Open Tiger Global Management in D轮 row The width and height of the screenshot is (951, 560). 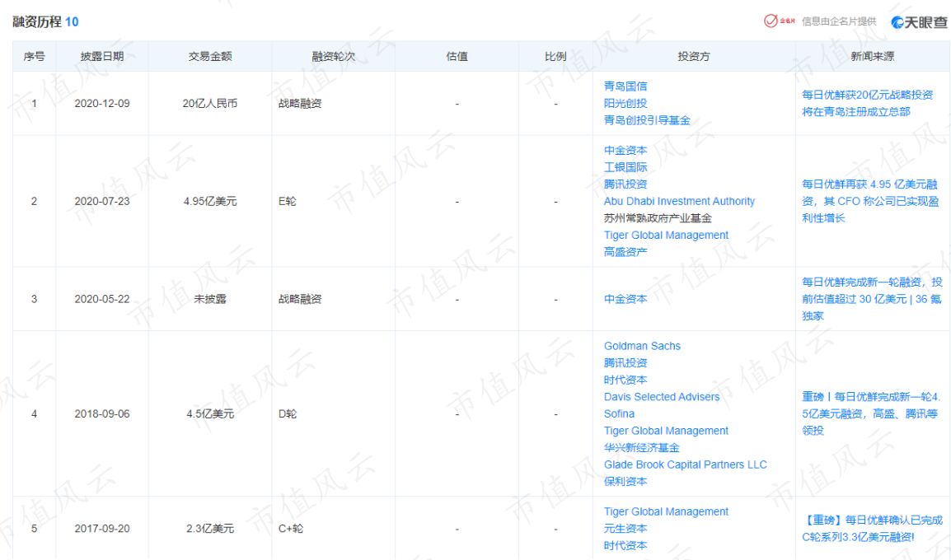[666, 431]
